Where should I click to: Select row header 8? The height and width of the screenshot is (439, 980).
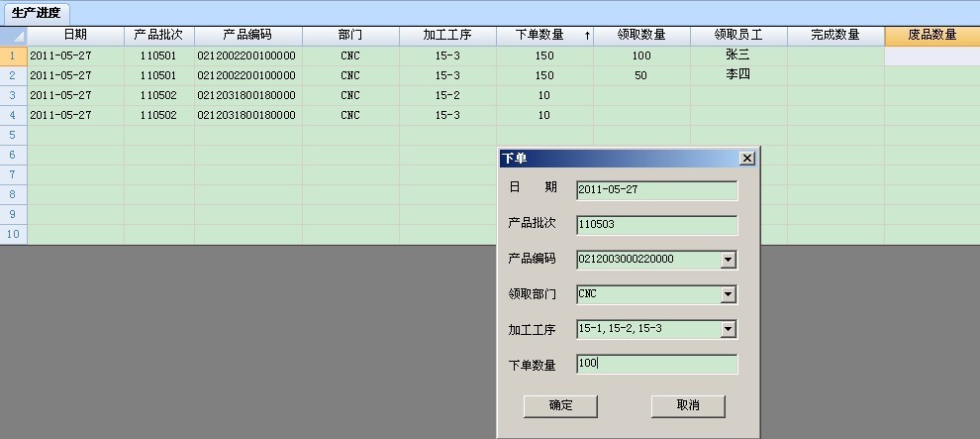[x=13, y=194]
